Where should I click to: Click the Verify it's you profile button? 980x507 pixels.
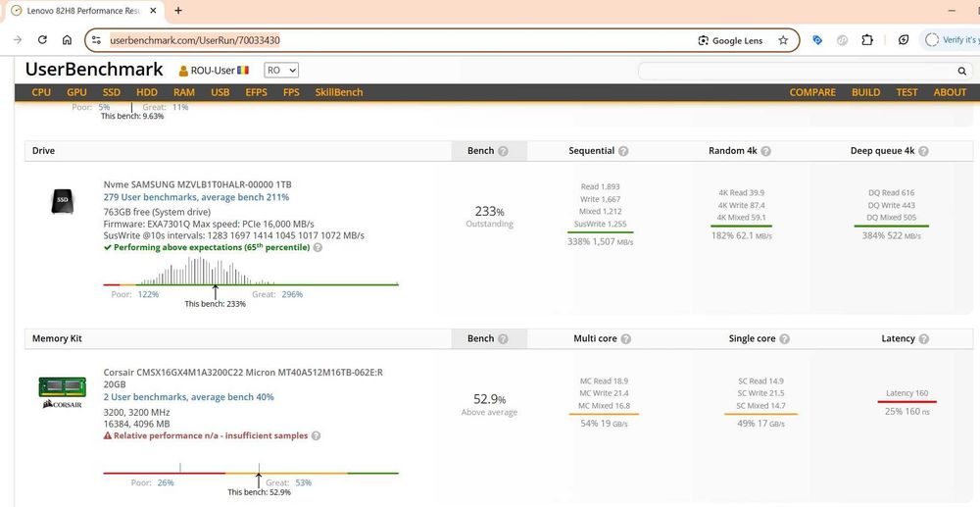(x=952, y=40)
